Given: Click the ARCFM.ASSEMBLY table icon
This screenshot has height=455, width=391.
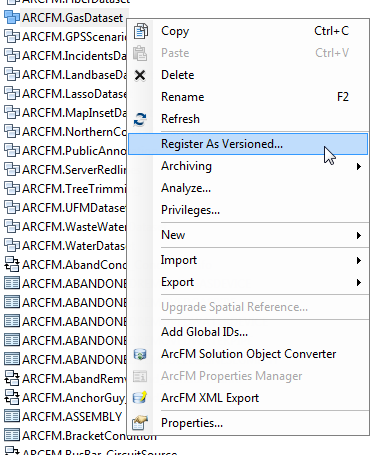Looking at the screenshot, I should 12,417.
